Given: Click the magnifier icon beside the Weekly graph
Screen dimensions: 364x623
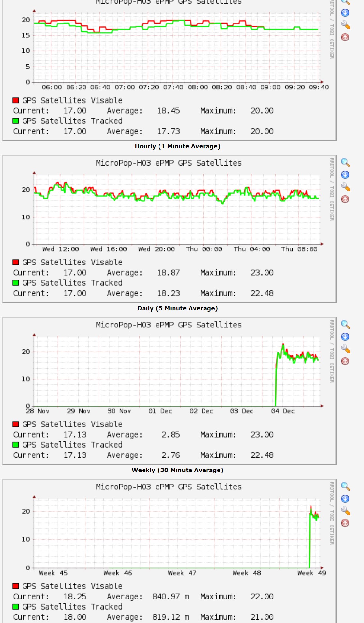Looking at the screenshot, I should click(345, 325).
